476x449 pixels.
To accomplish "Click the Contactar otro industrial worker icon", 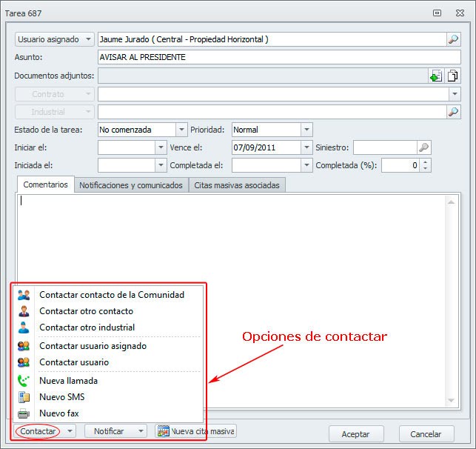I will [24, 327].
